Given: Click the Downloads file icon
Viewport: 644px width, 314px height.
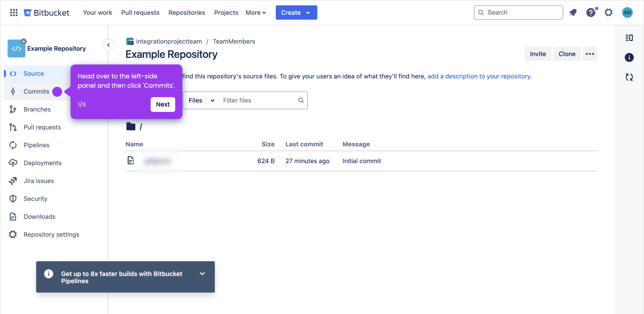Looking at the screenshot, I should [13, 217].
